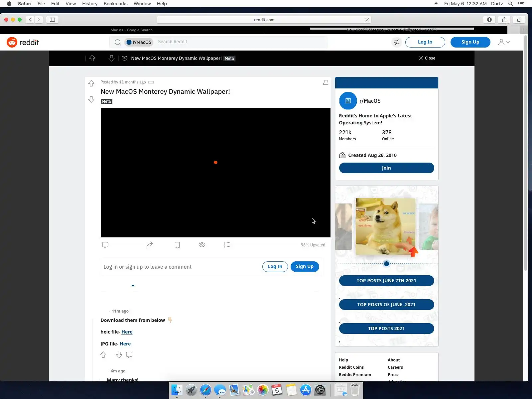This screenshot has width=532, height=399.
Task: Open the Dartz user menu
Action: (497, 4)
